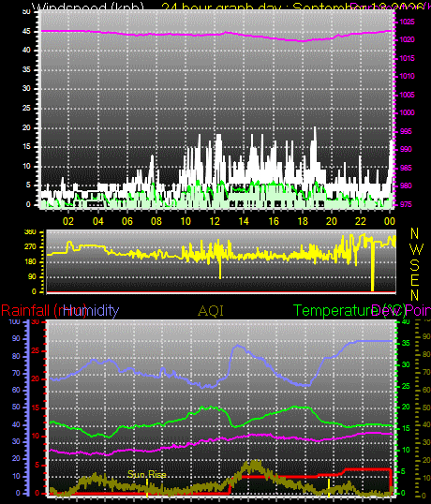Image resolution: width=431 pixels, height=504 pixels.
Task: Click compass letter E beside direction graph
Action: click(x=415, y=280)
